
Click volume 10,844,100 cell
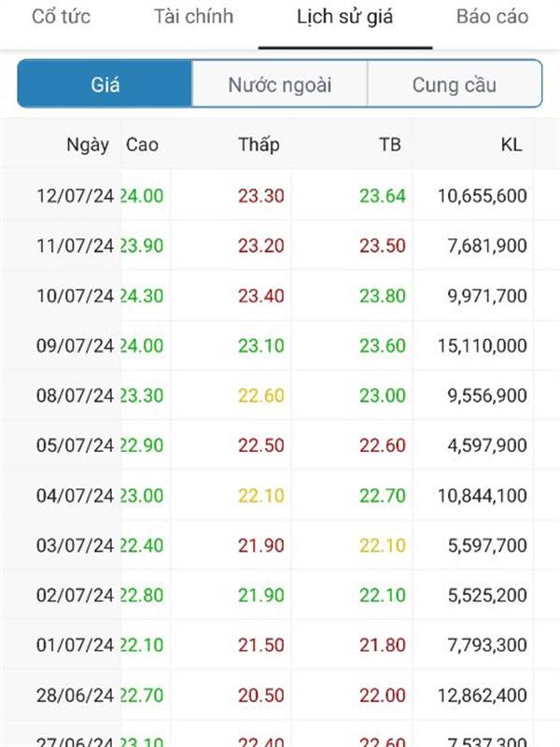(482, 496)
